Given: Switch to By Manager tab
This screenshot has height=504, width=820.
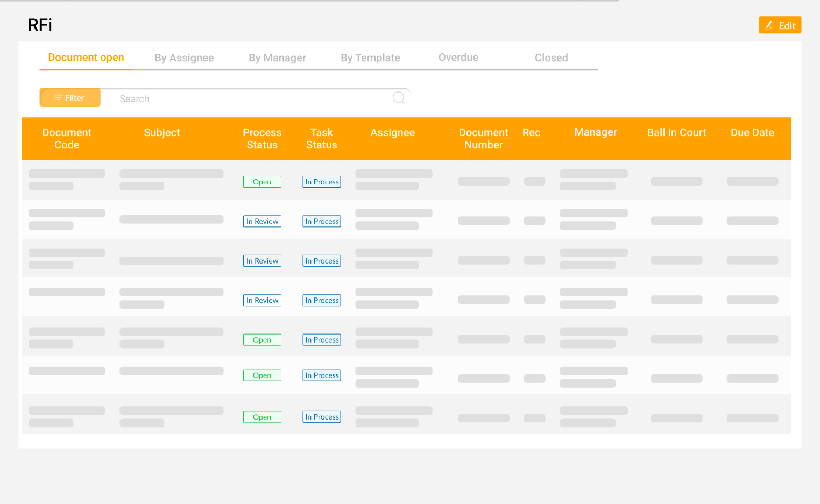Looking at the screenshot, I should (277, 58).
